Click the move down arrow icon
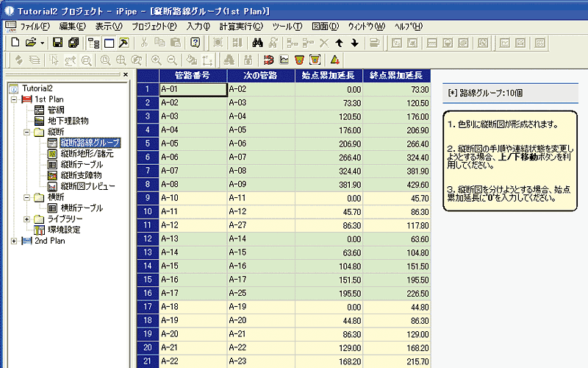Screen dimensions: 588x368 355,43
